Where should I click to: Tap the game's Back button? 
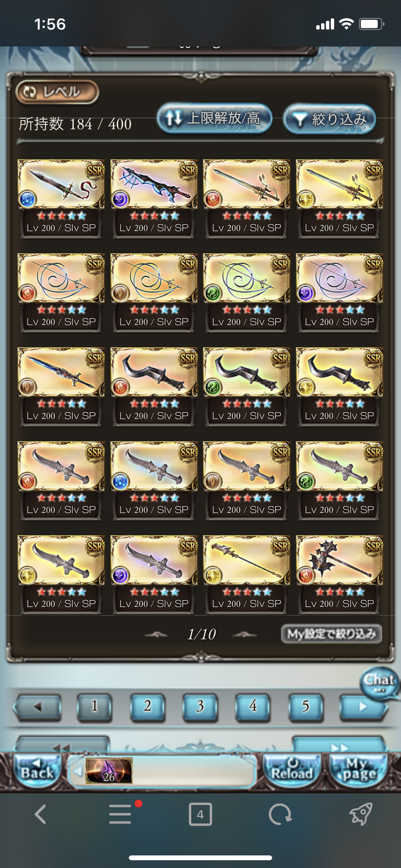click(35, 770)
